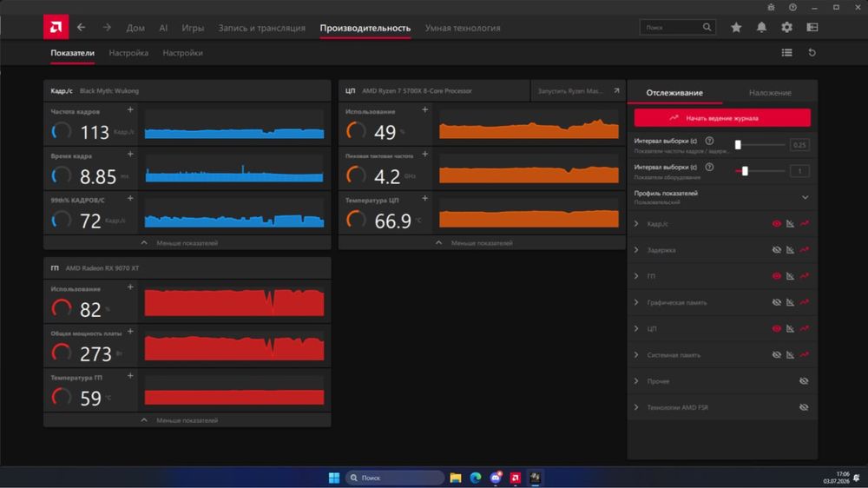This screenshot has width=868, height=488.
Task: Switch to list view icon
Action: point(786,53)
